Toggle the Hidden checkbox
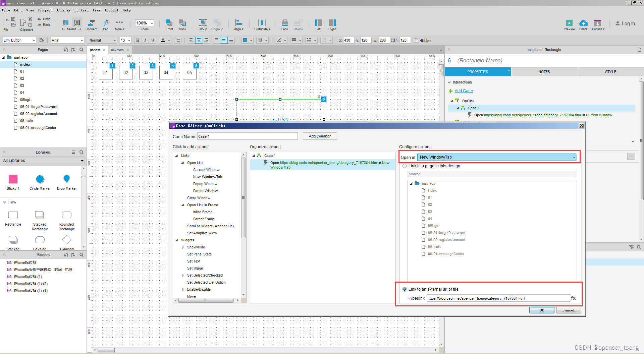644x354 pixels. [x=416, y=41]
